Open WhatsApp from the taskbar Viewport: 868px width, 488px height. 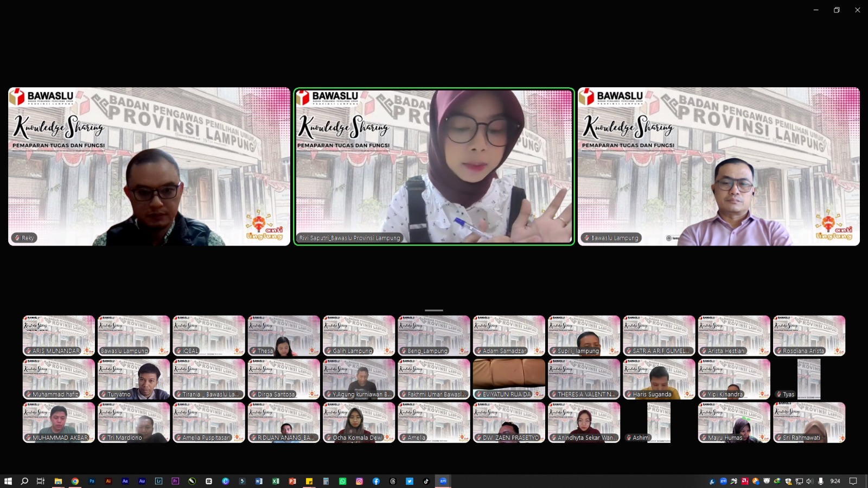(x=342, y=481)
